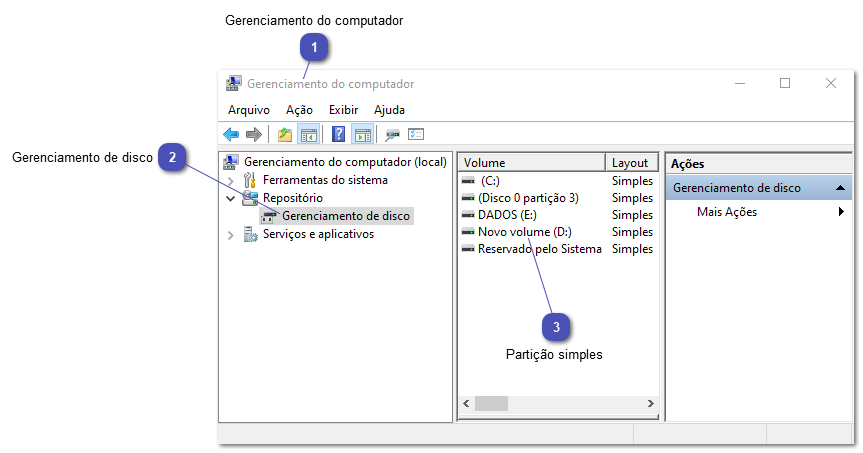Toggle the Show/Hide Action Pane button
The width and height of the screenshot is (863, 453).
pyautogui.click(x=363, y=134)
